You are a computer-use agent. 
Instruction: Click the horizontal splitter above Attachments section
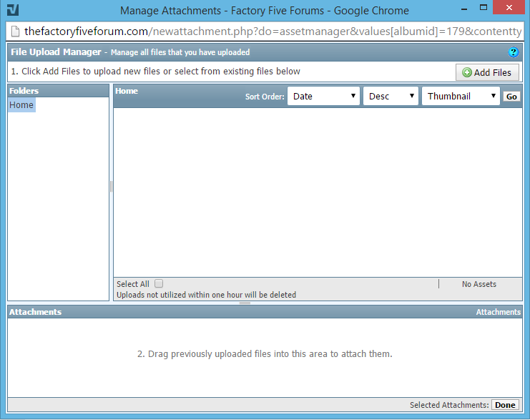tap(245, 303)
